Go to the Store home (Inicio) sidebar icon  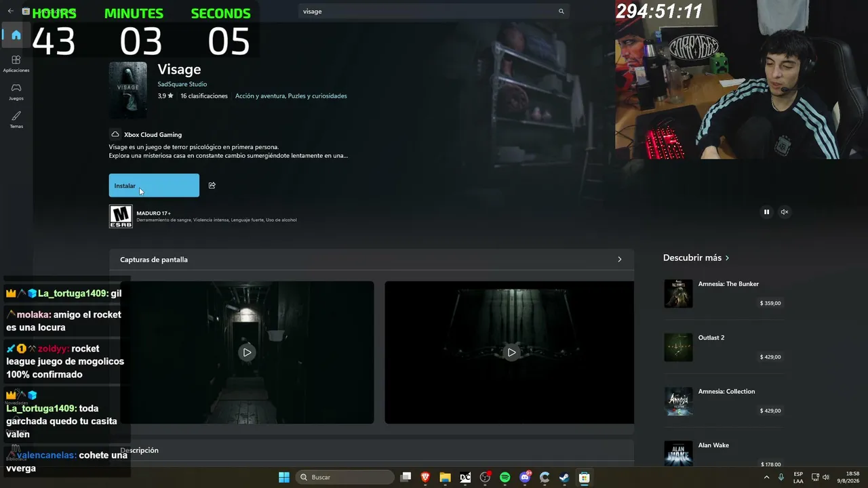point(16,35)
